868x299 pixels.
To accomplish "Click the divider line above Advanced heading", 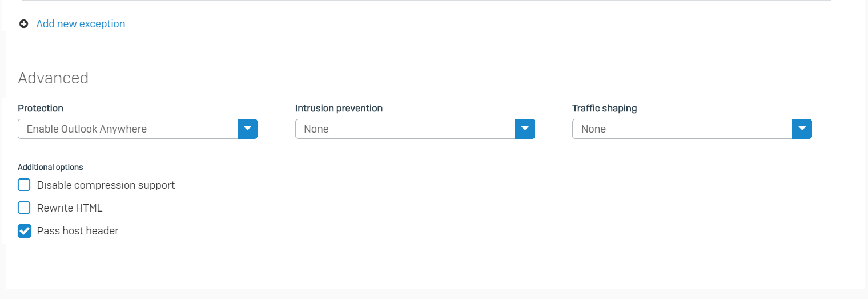I will pyautogui.click(x=421, y=45).
